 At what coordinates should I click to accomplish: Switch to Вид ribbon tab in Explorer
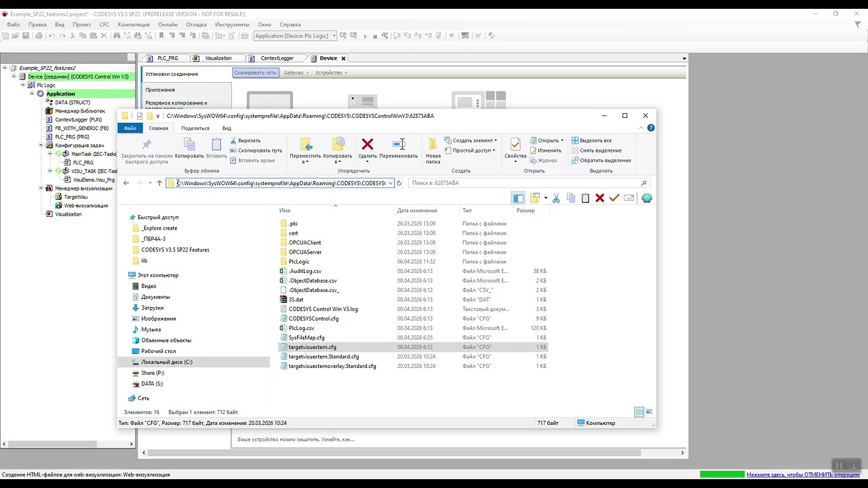tap(226, 128)
